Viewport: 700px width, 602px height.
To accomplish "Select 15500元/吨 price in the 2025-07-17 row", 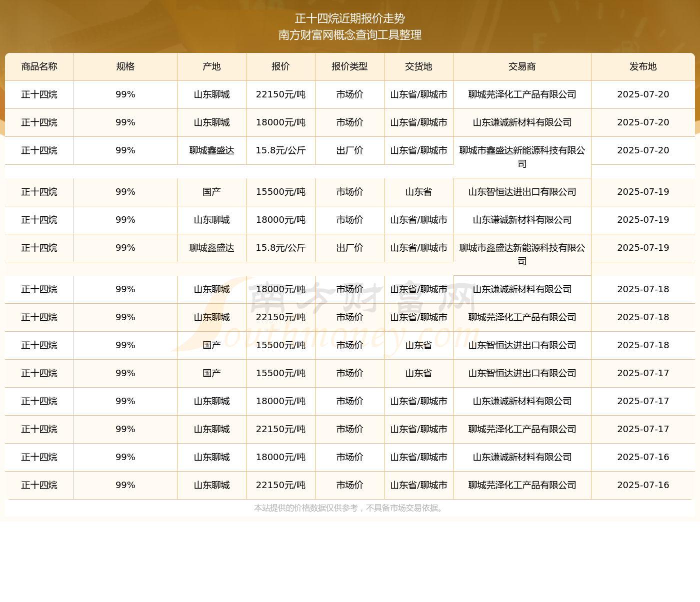I will (281, 373).
